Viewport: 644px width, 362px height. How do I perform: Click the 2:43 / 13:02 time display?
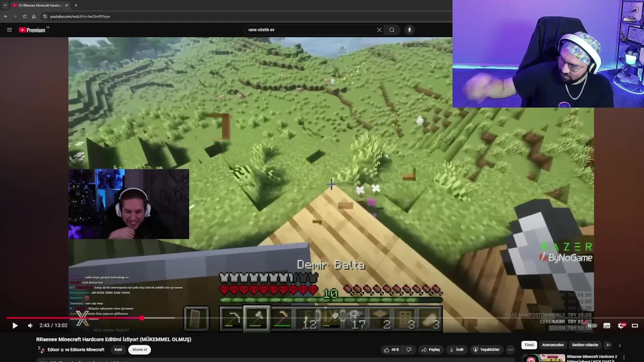point(53,325)
